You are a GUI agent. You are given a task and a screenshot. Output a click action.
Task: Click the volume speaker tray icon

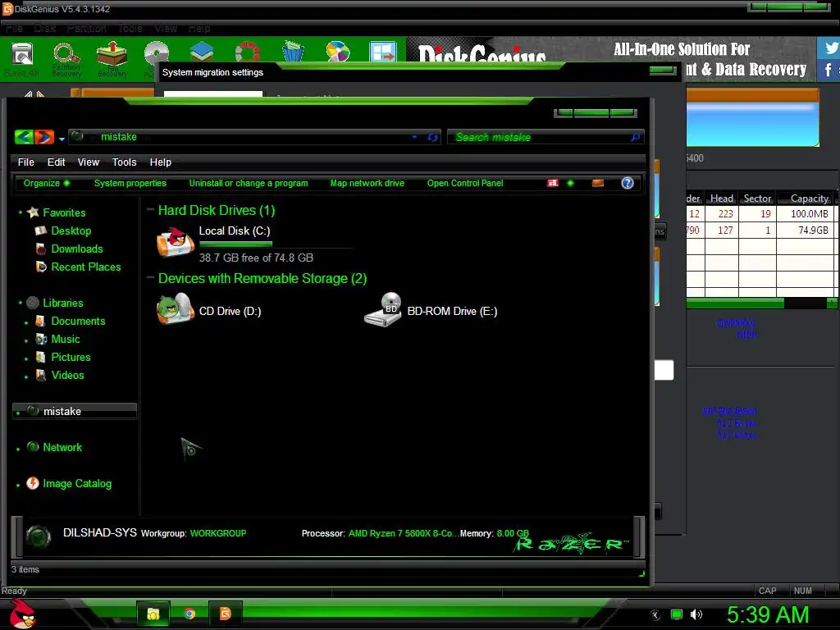(696, 614)
